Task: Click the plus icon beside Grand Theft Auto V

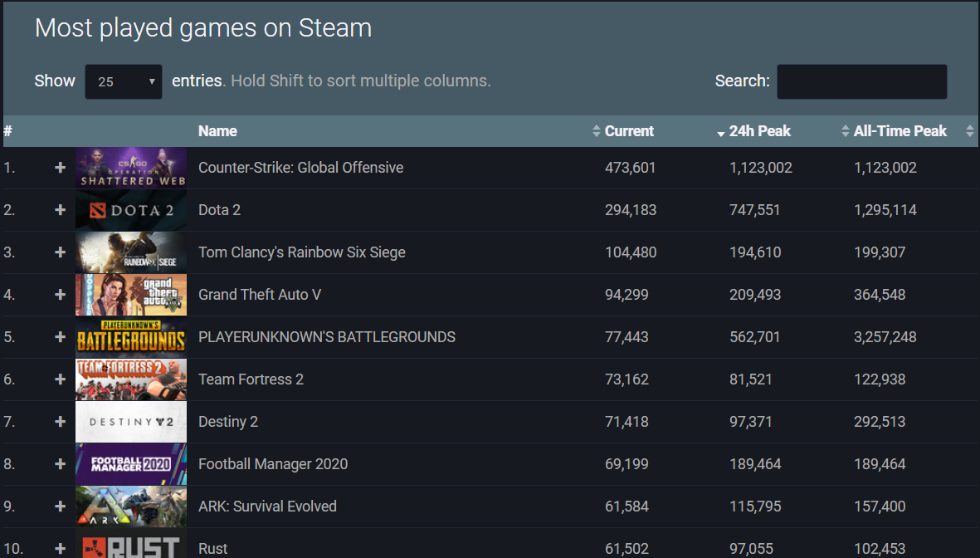Action: coord(60,295)
